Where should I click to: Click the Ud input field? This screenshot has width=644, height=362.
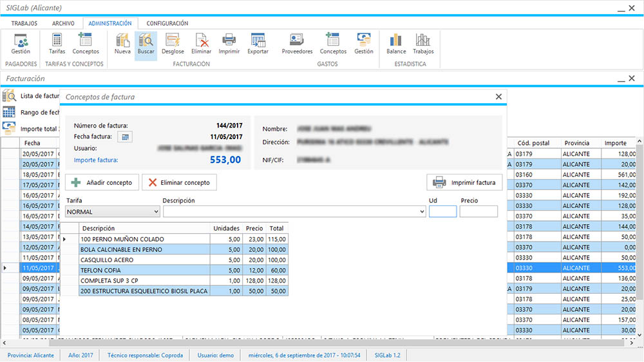point(443,211)
